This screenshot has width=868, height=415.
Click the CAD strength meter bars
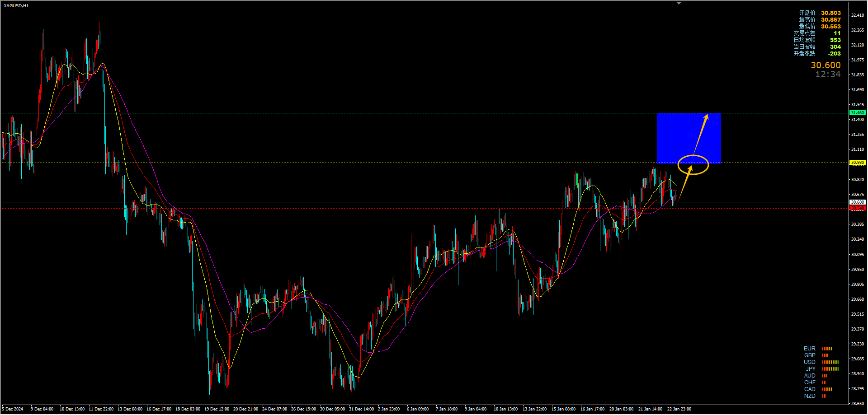(827, 389)
